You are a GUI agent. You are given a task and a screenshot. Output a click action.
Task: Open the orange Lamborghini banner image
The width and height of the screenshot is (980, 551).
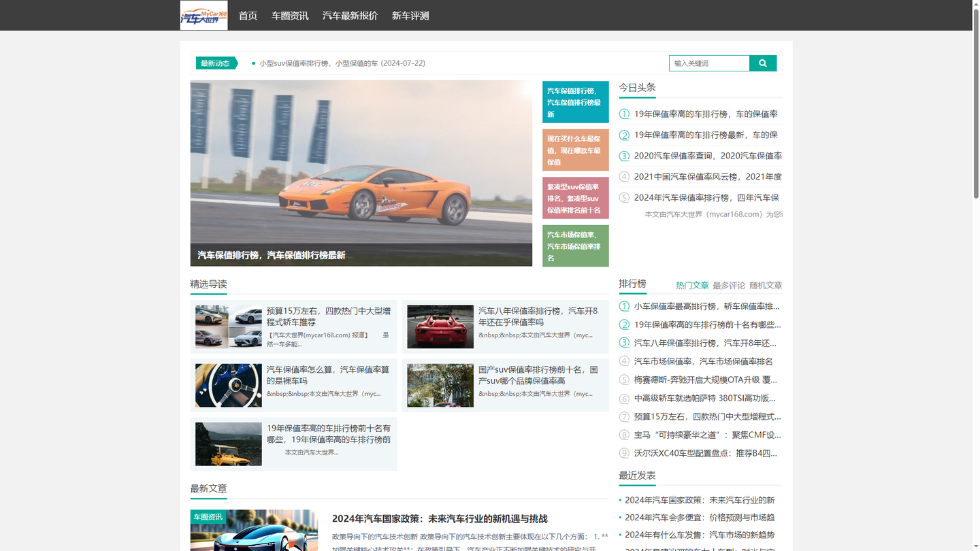(361, 162)
